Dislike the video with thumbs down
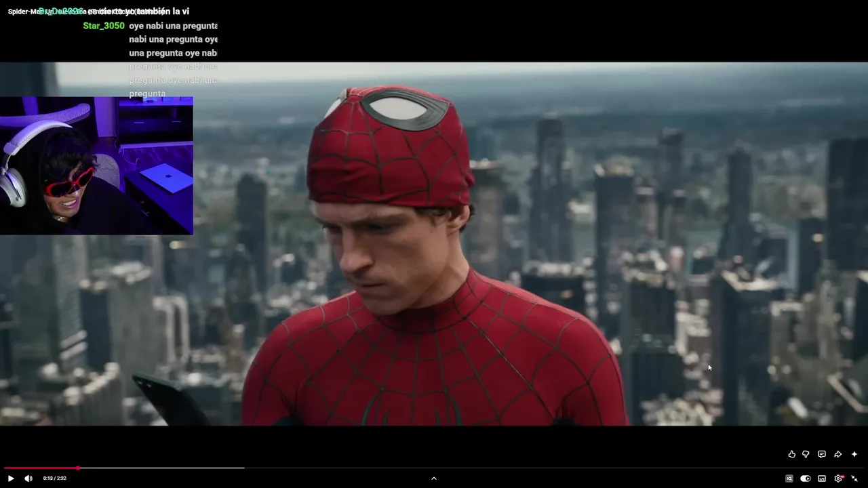Image resolution: width=868 pixels, height=488 pixels. [x=806, y=454]
